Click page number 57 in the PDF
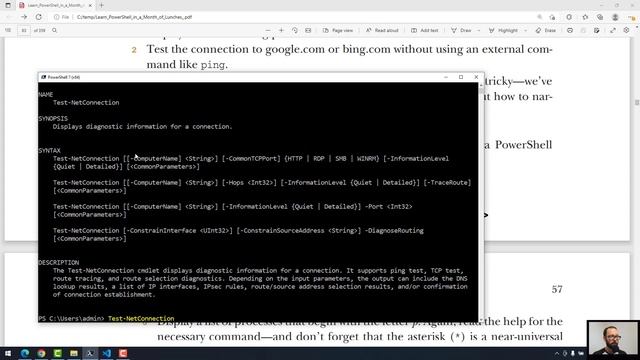 coord(557,289)
